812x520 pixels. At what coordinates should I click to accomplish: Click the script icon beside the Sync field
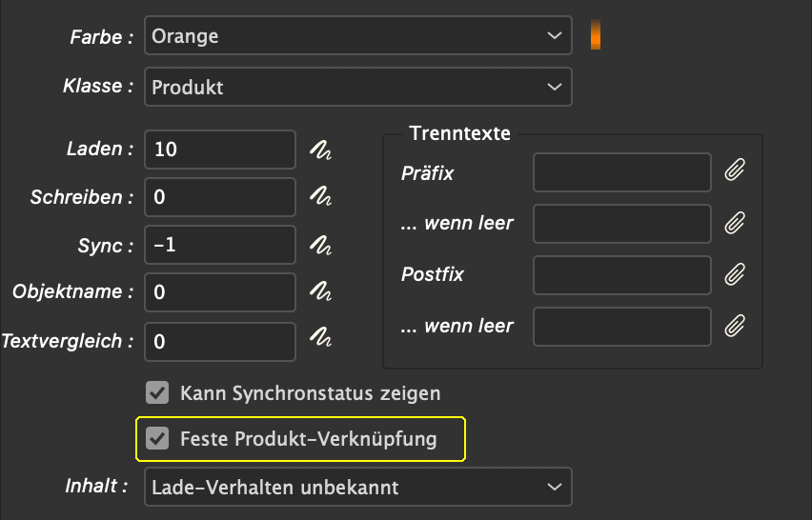pos(320,246)
